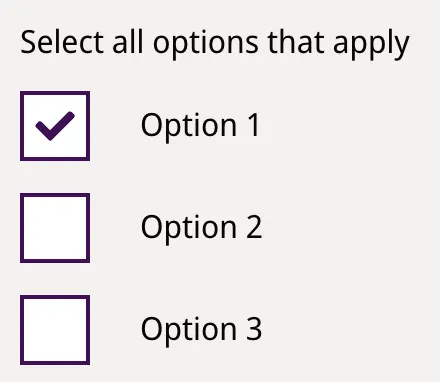Deselect the ticked box next to Option 1
440x382 pixels.
pyautogui.click(x=55, y=126)
